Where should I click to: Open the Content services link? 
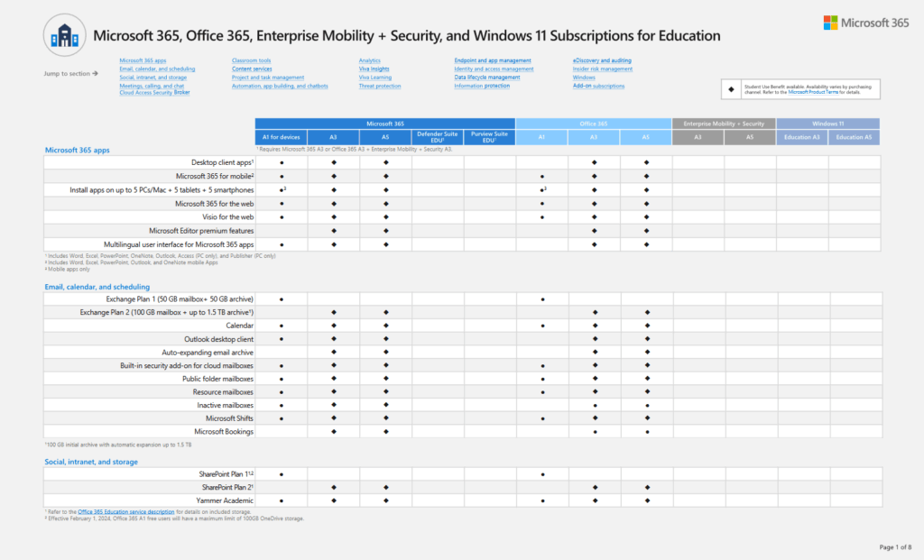(x=252, y=69)
